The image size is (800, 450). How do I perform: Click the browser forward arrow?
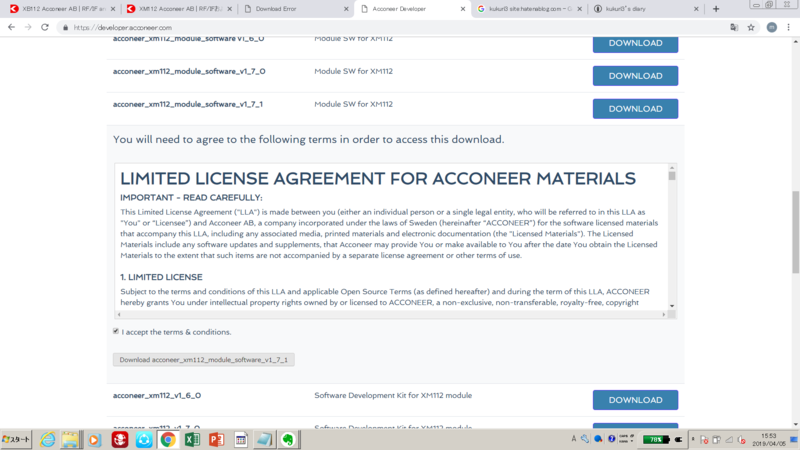click(x=28, y=28)
